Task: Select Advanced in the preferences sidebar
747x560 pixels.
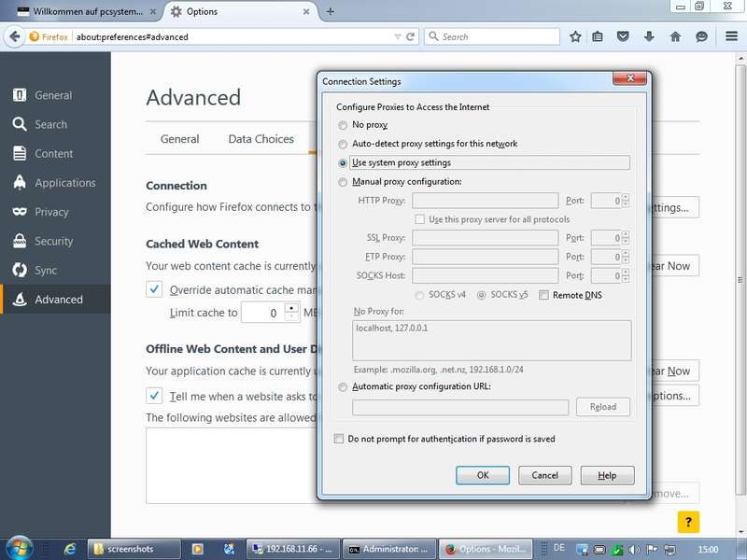Action: click(x=55, y=299)
